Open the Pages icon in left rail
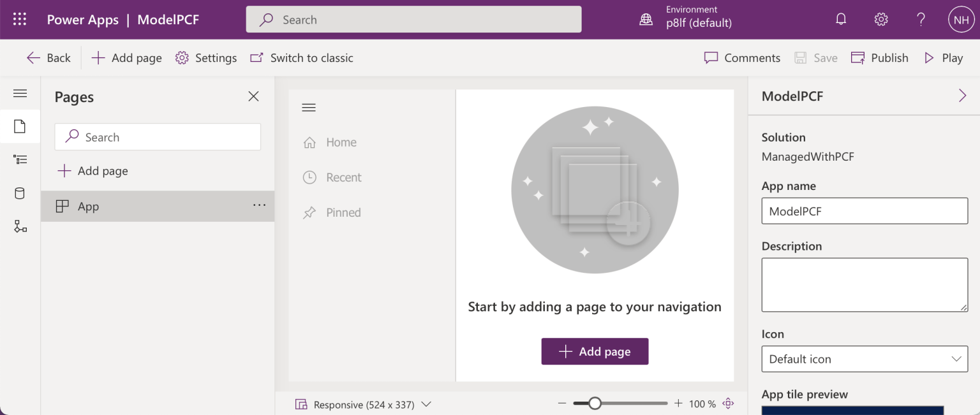Screen dimensions: 980x415 coord(20,126)
